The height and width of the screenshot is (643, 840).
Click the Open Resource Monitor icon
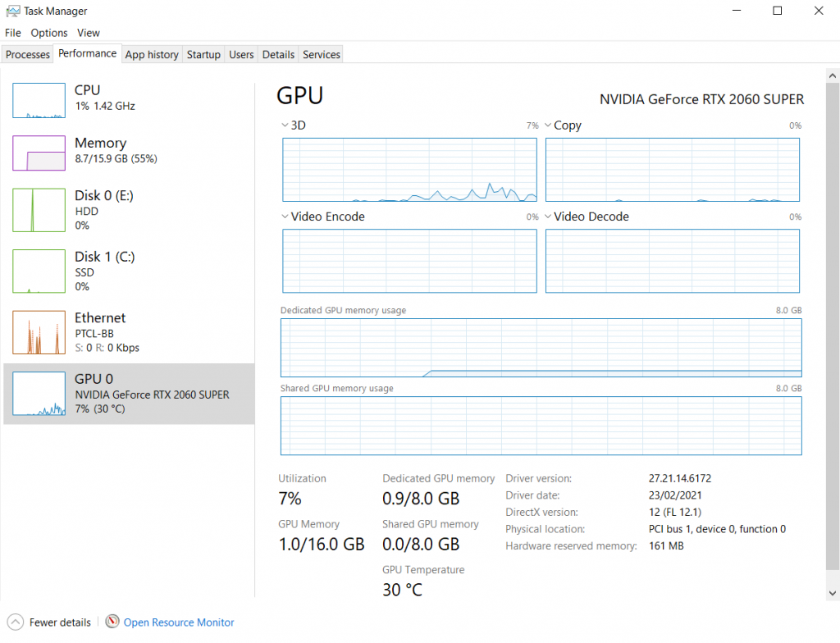tap(112, 622)
